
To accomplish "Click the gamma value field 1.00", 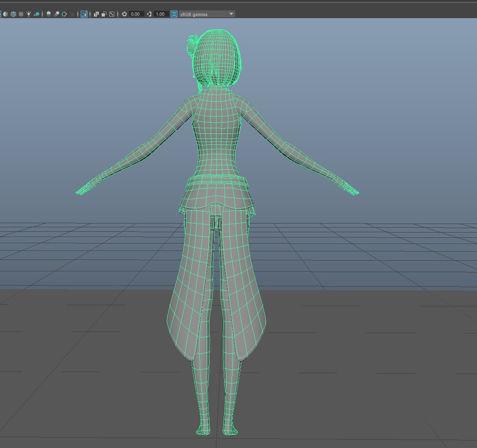I will pyautogui.click(x=161, y=14).
